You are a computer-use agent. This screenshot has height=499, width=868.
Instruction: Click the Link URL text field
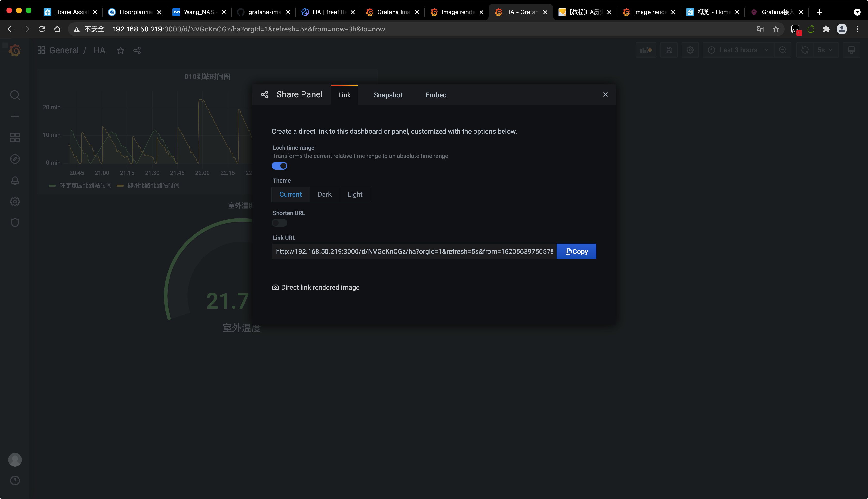[414, 251]
